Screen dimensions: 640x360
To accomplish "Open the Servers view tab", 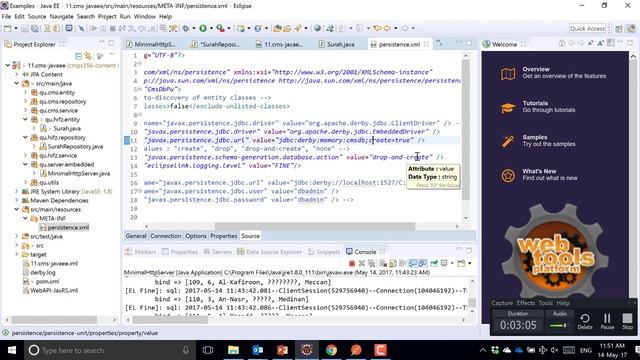I will [218, 252].
